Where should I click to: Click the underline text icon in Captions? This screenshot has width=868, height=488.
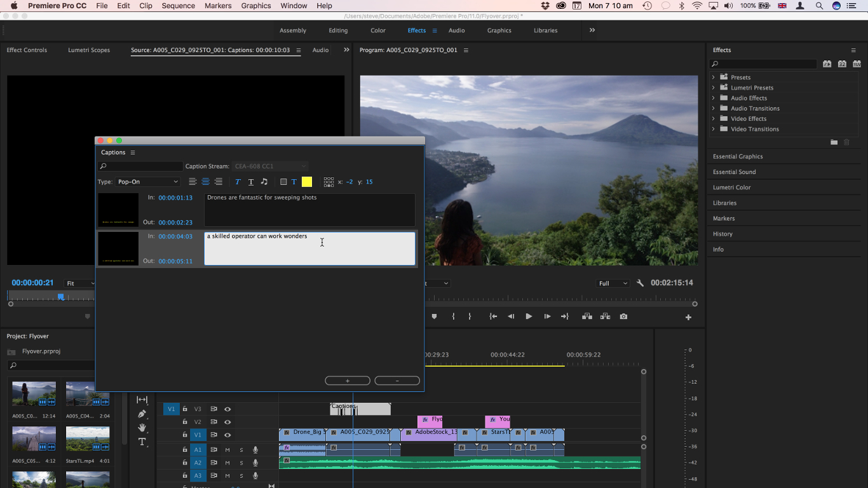(251, 182)
